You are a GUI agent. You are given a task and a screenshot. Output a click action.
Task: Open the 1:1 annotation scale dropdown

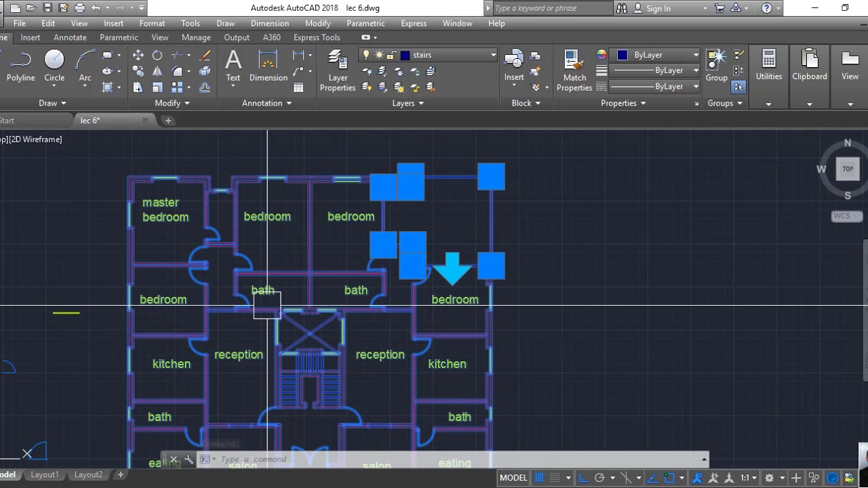click(749, 478)
